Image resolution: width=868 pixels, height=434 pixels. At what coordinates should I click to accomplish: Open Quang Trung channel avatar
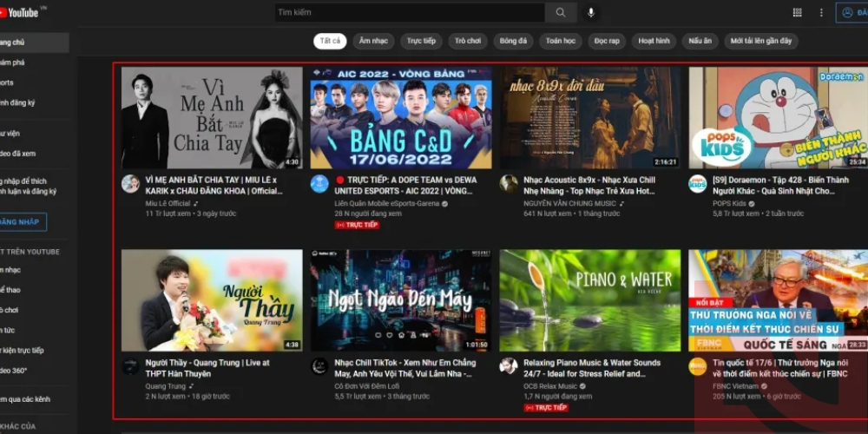click(x=131, y=366)
